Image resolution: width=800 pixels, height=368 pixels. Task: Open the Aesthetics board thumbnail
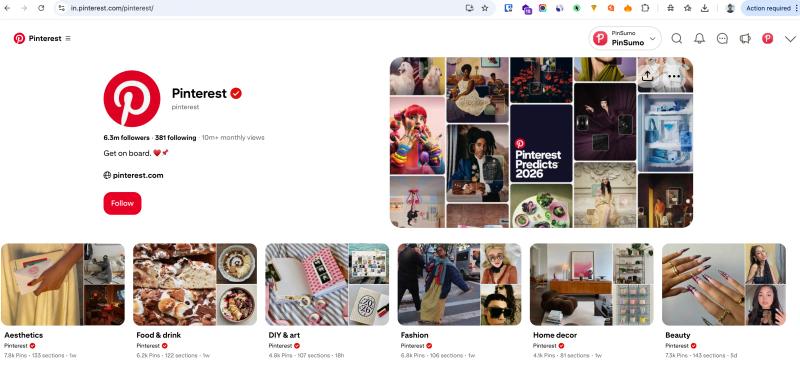63,284
